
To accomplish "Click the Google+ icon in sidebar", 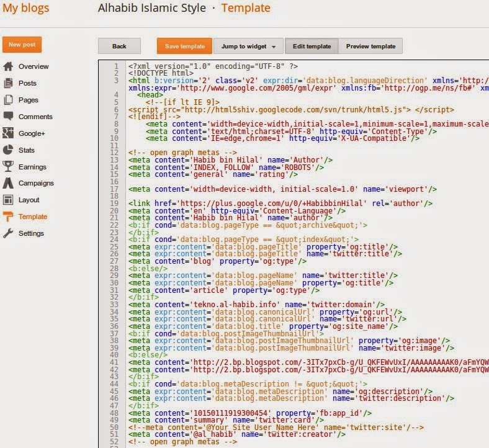I will click(8, 133).
